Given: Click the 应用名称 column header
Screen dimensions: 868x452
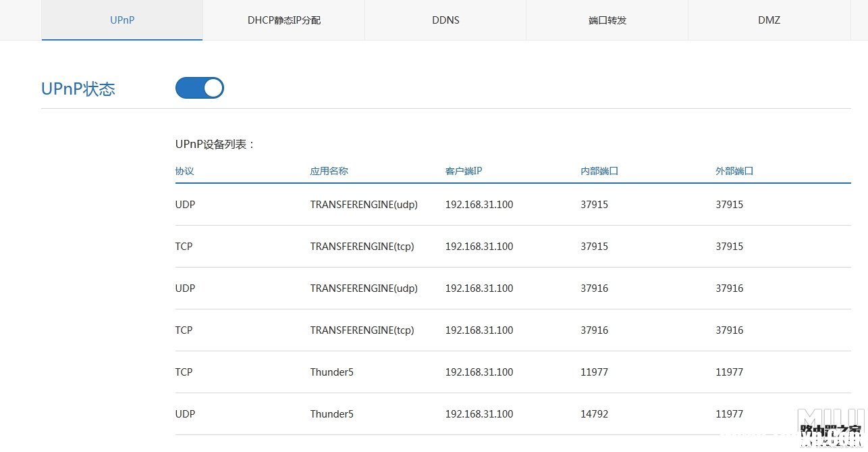Looking at the screenshot, I should pyautogui.click(x=329, y=171).
